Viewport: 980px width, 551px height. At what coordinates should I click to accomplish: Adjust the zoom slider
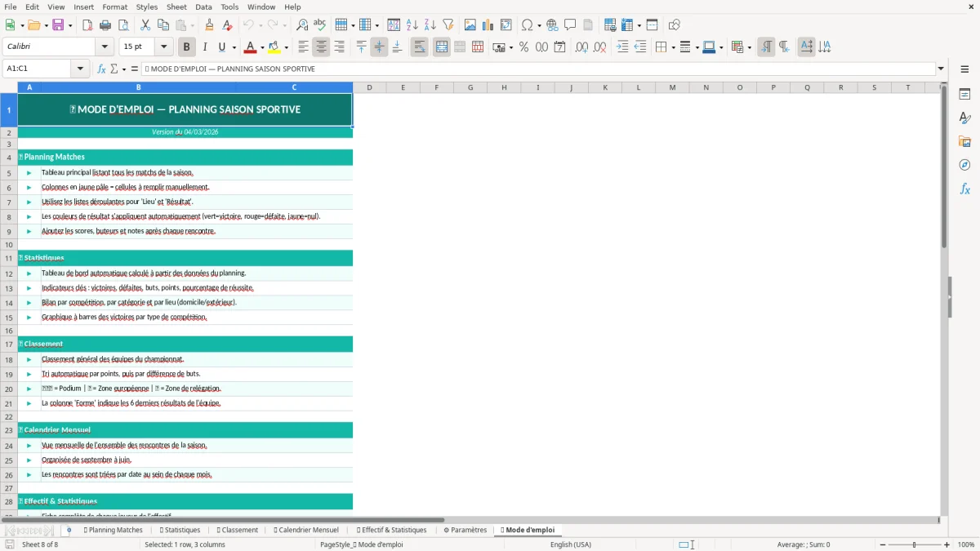click(x=915, y=544)
